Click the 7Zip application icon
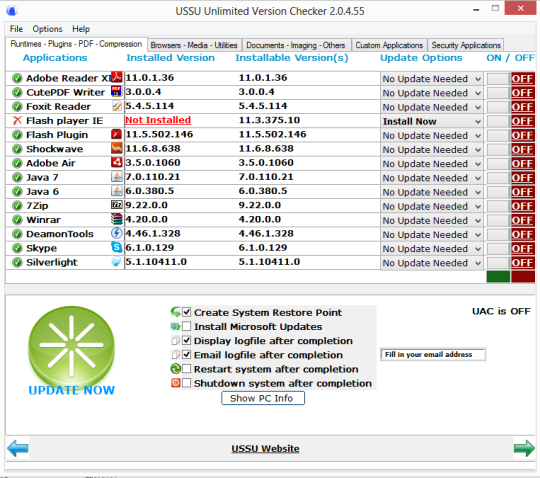Viewport: 540px width, 478px height. coord(117,205)
